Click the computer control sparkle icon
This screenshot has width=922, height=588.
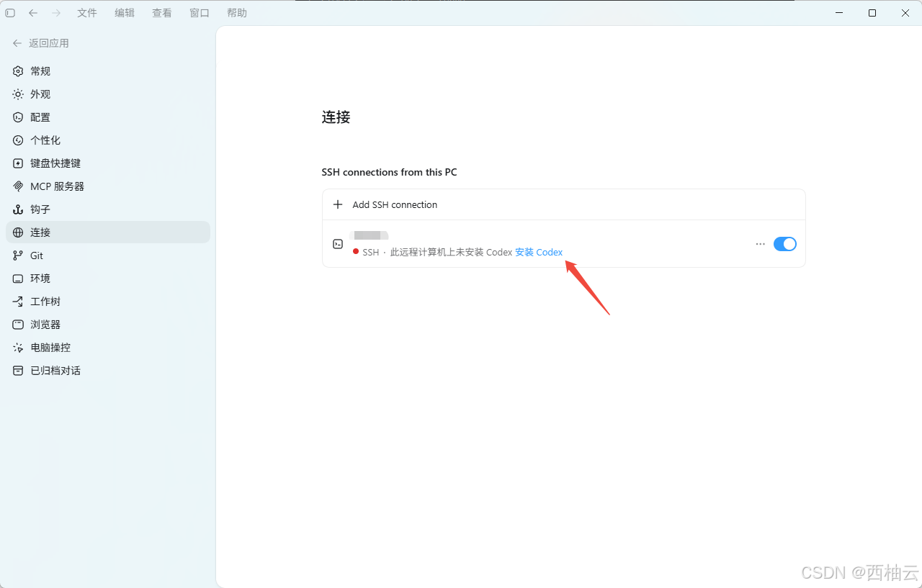pos(18,348)
